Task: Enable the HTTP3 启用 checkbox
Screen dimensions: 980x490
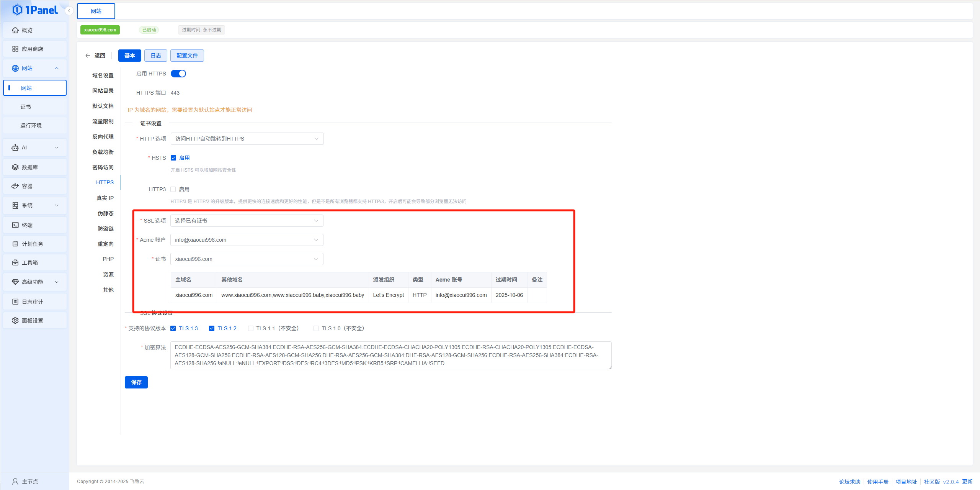Action: (x=173, y=189)
